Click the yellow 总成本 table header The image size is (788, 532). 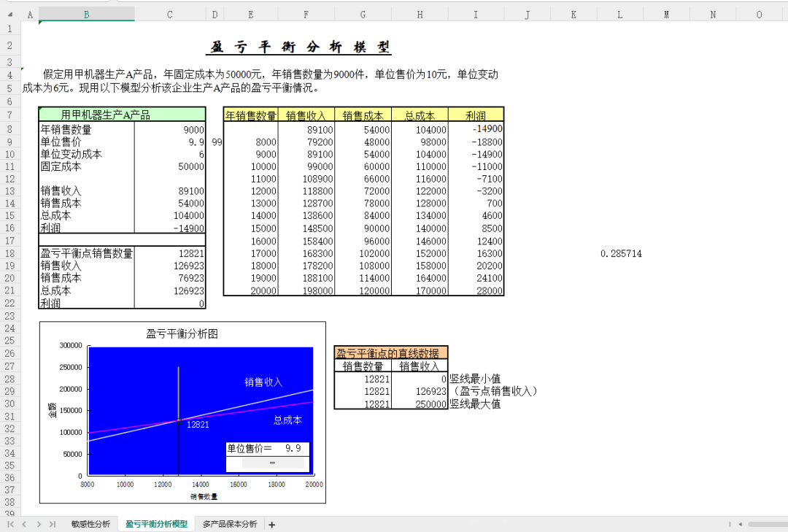(x=420, y=115)
